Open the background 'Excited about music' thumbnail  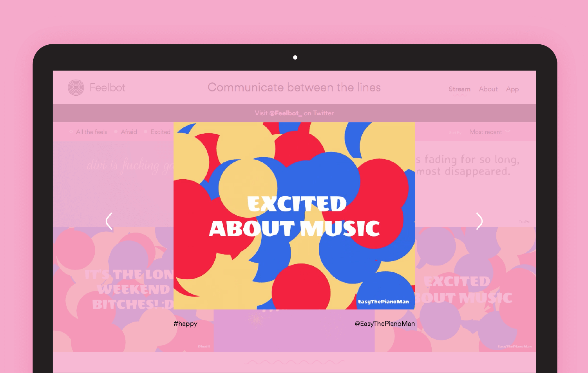(x=475, y=289)
